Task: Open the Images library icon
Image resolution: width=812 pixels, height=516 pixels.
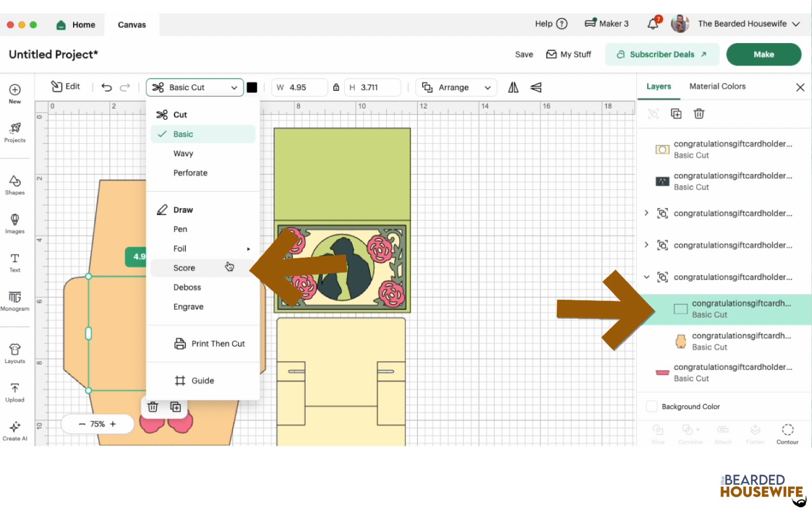Action: tap(15, 223)
